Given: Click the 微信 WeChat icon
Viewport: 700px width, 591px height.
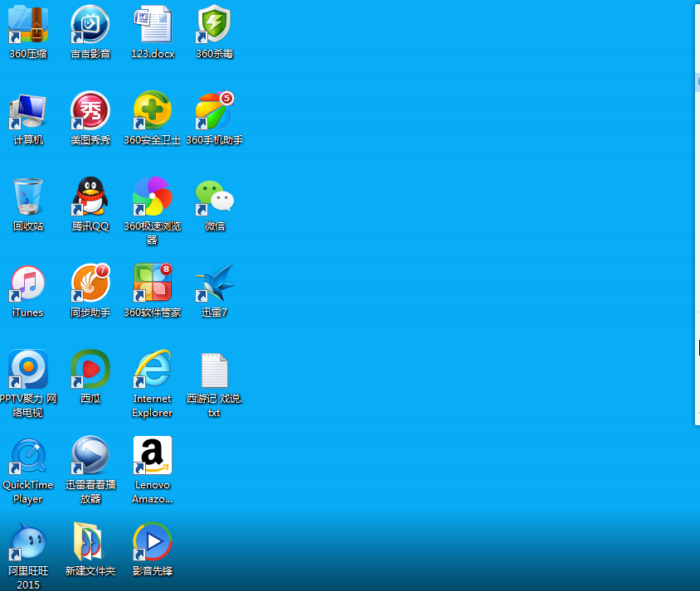Looking at the screenshot, I should point(215,197).
